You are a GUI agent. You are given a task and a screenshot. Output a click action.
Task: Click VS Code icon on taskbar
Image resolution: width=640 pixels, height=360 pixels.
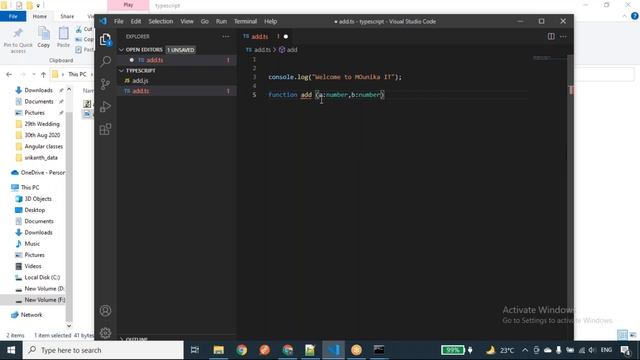point(333,350)
